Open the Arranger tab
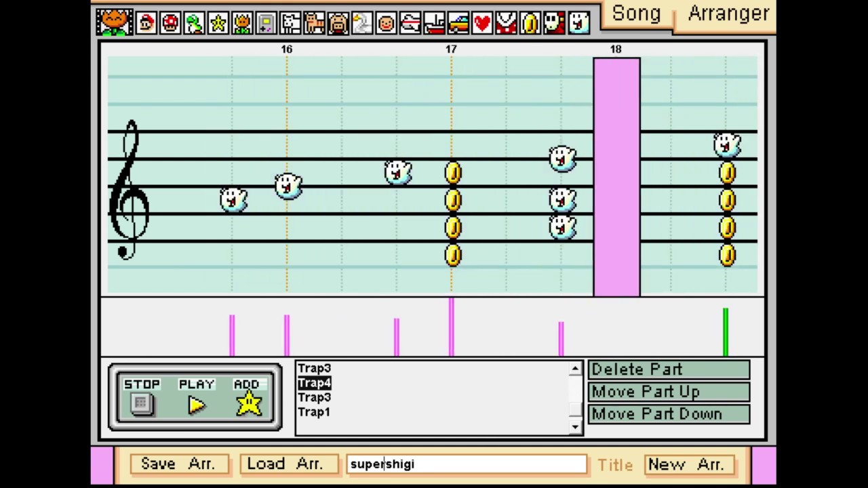868x488 pixels. click(x=728, y=14)
